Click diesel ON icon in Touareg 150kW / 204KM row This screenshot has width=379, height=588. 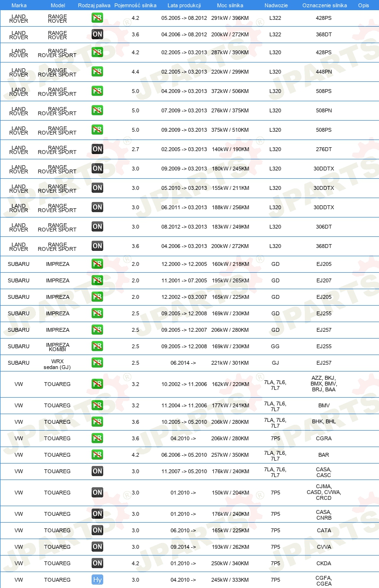pyautogui.click(x=97, y=493)
